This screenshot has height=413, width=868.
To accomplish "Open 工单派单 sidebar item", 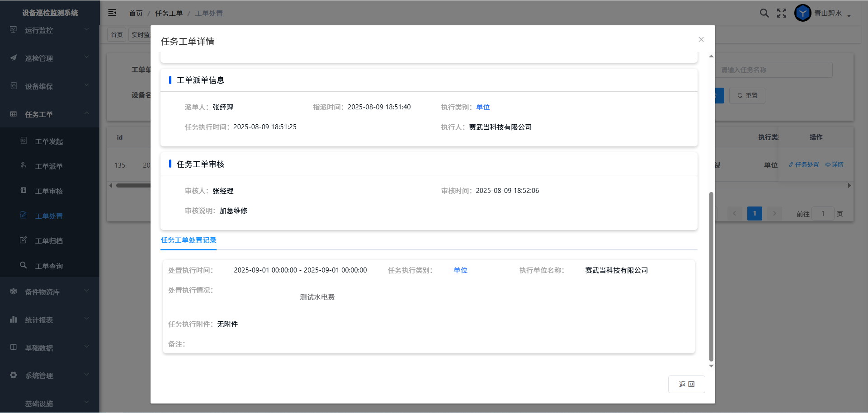I will tap(49, 166).
